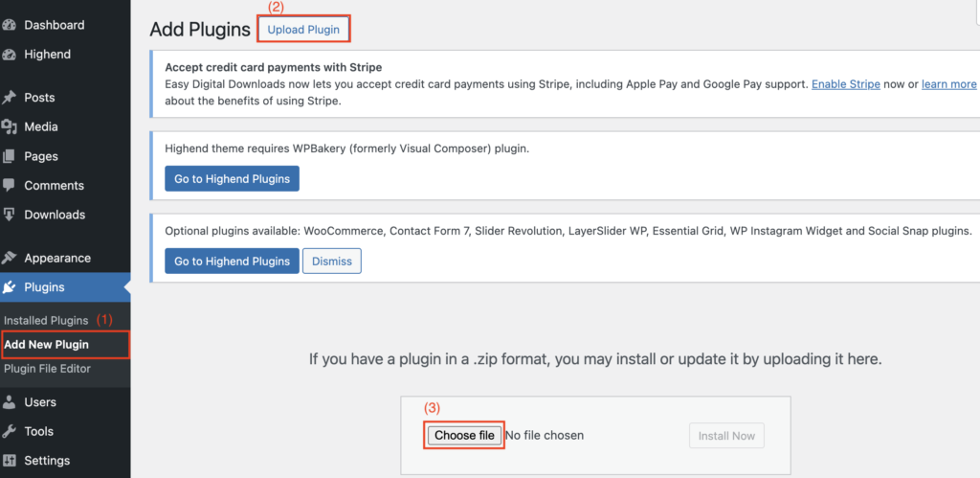This screenshot has width=980, height=478.
Task: Click the Install Now button
Action: coord(726,436)
